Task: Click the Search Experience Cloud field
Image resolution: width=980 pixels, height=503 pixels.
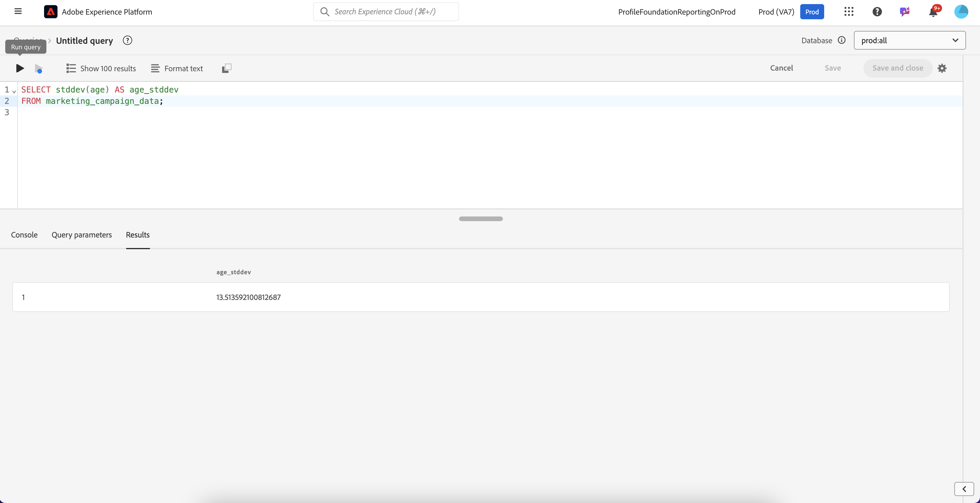Action: click(x=386, y=12)
